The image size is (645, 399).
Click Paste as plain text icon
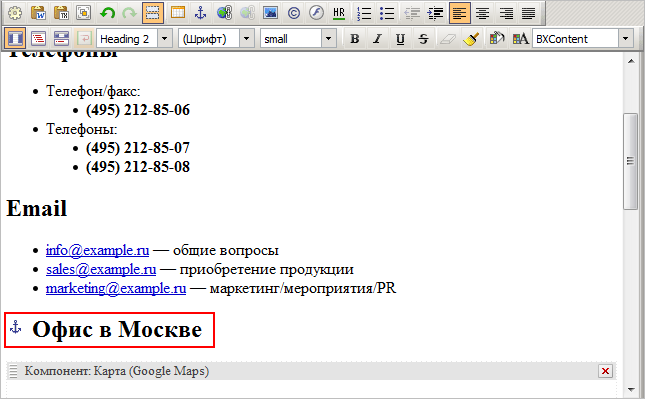pyautogui.click(x=61, y=13)
